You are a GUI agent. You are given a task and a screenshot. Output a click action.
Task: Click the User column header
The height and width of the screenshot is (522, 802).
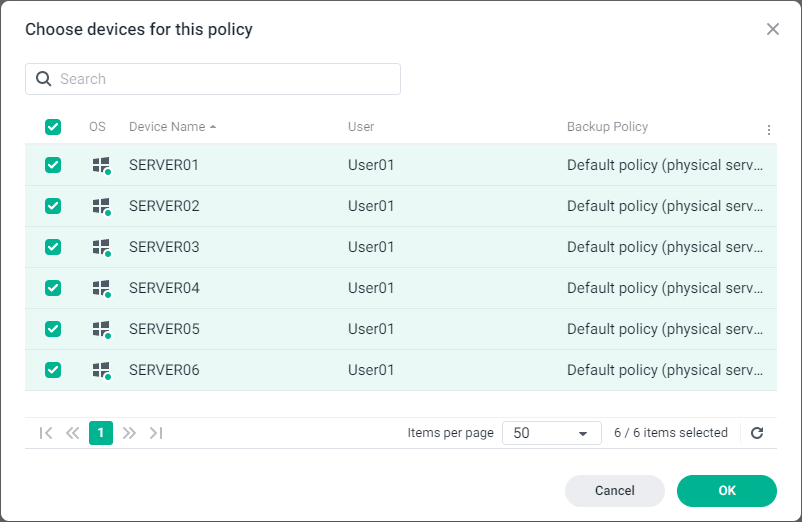(x=361, y=127)
